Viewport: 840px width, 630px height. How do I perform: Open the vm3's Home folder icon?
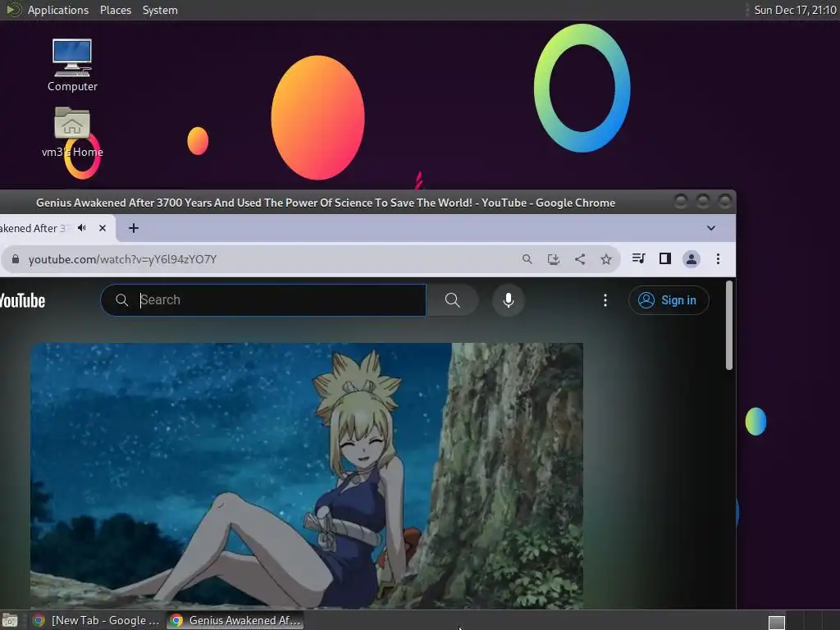(72, 132)
